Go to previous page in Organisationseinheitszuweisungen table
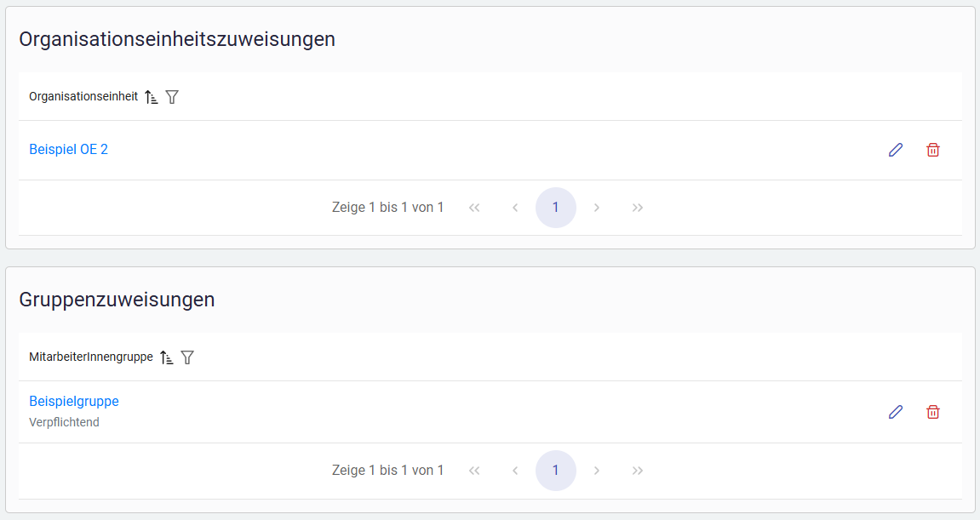Viewport: 980px width, 520px height. coord(515,208)
